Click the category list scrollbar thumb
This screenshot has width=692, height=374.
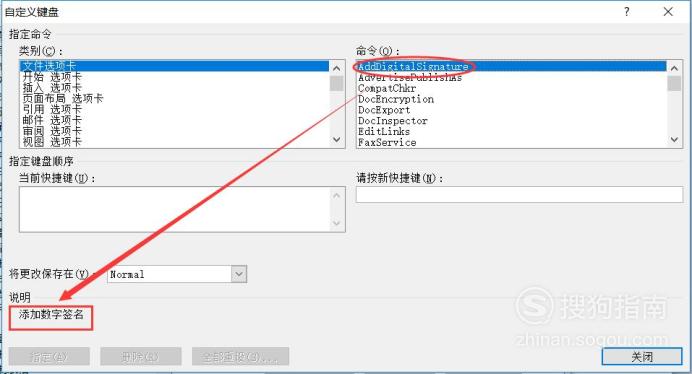337,83
